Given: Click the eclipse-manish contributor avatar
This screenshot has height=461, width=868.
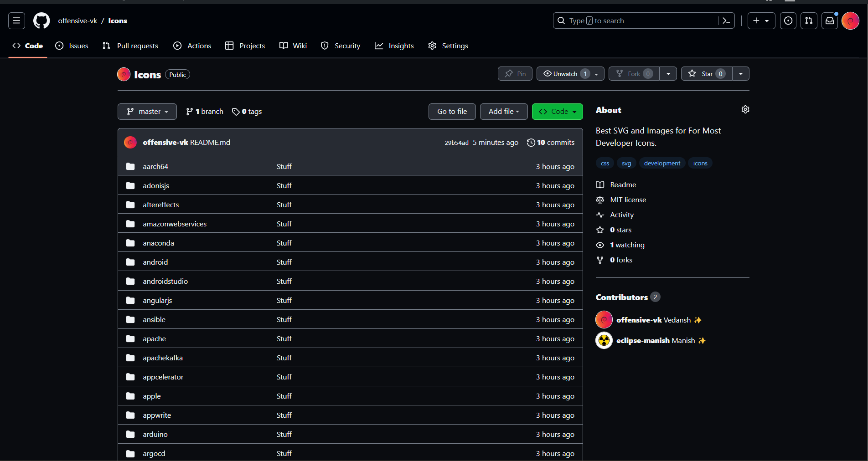Looking at the screenshot, I should point(604,340).
